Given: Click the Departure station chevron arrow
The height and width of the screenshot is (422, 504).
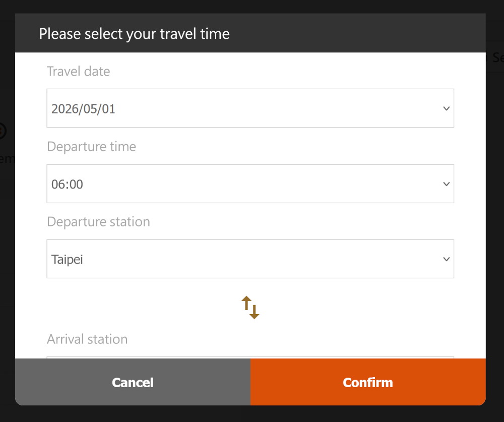Looking at the screenshot, I should 446,259.
